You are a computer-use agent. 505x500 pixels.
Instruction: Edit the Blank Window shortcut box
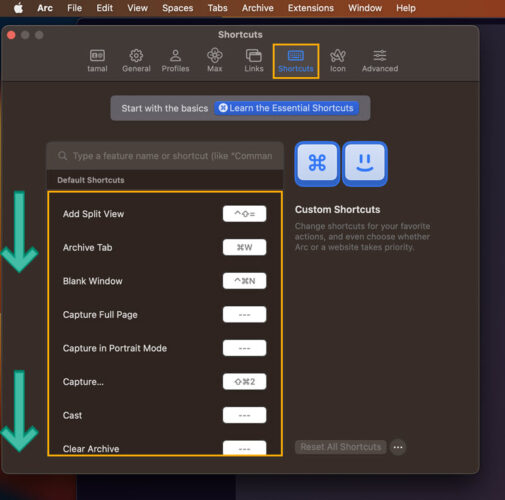pos(244,281)
